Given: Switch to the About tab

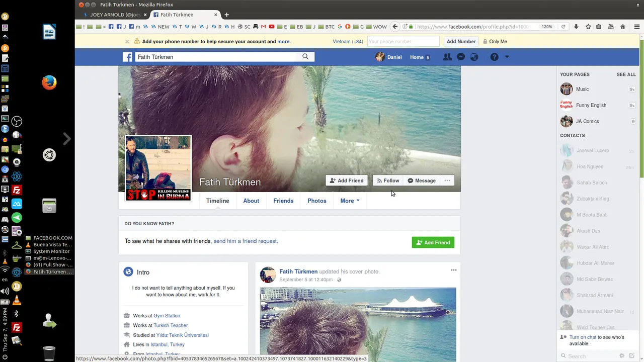Looking at the screenshot, I should [x=251, y=201].
